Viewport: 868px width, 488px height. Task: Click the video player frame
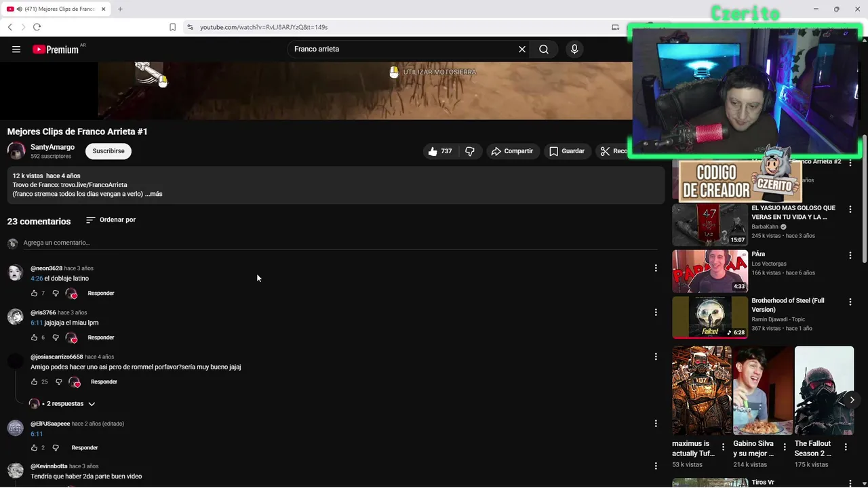tap(365, 91)
